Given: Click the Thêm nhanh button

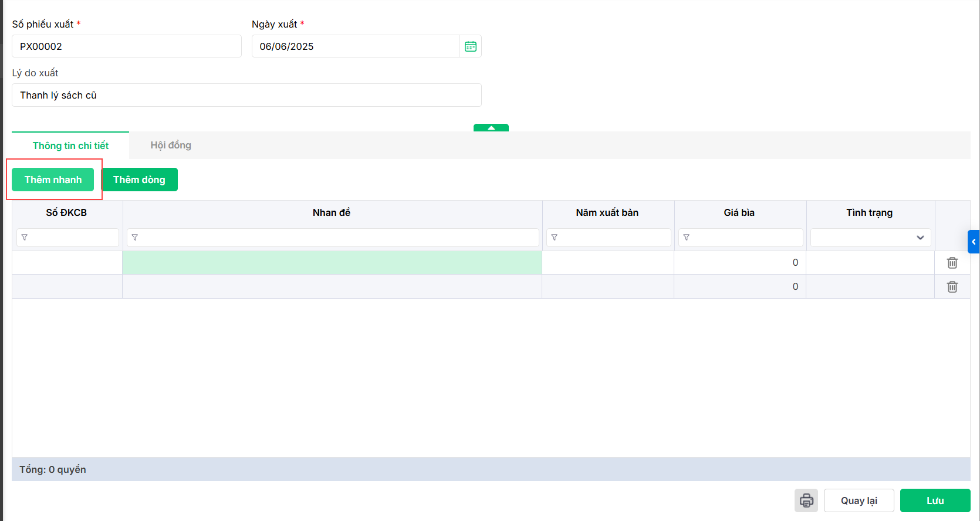Looking at the screenshot, I should (x=53, y=180).
